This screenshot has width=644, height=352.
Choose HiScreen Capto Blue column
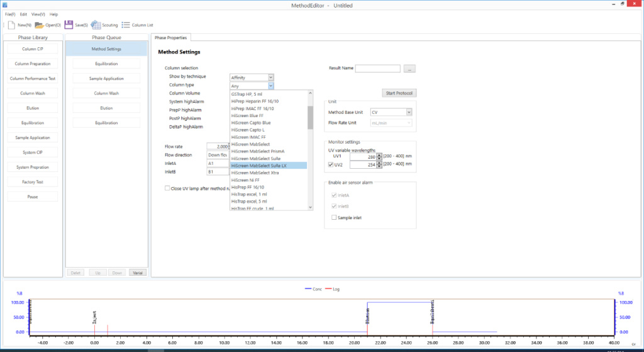(269, 123)
